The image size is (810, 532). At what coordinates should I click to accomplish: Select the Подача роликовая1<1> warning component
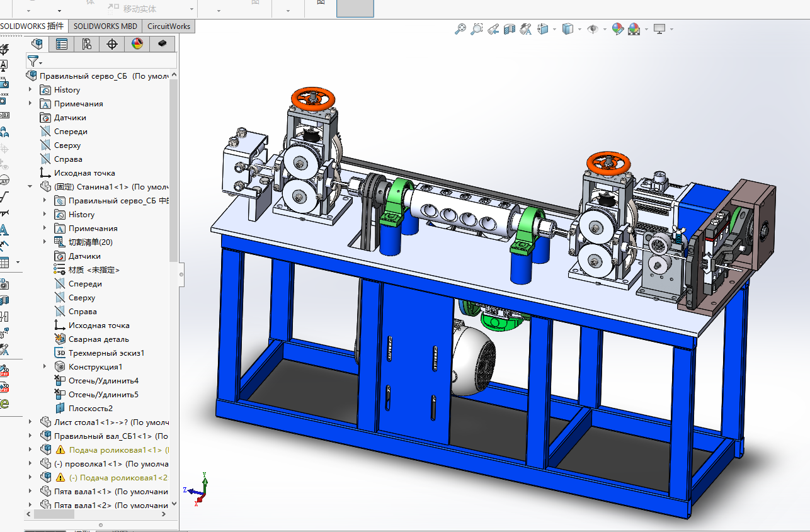click(105, 450)
